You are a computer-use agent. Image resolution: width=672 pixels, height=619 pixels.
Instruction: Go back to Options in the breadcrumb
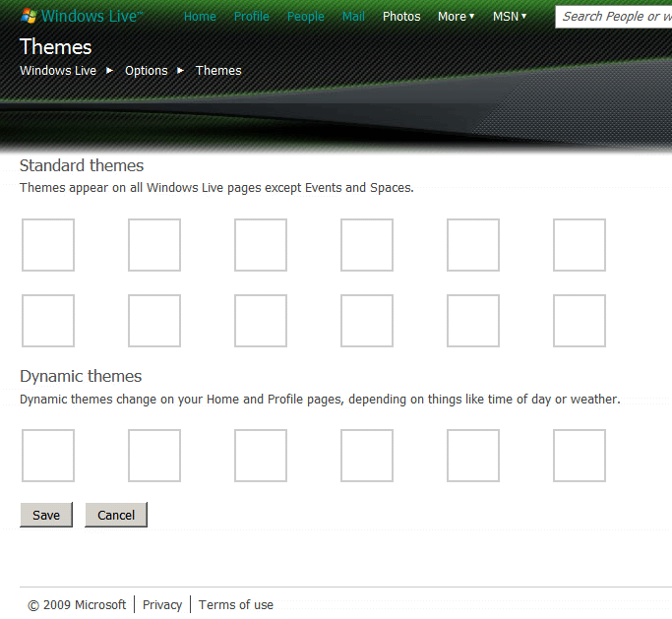click(146, 71)
